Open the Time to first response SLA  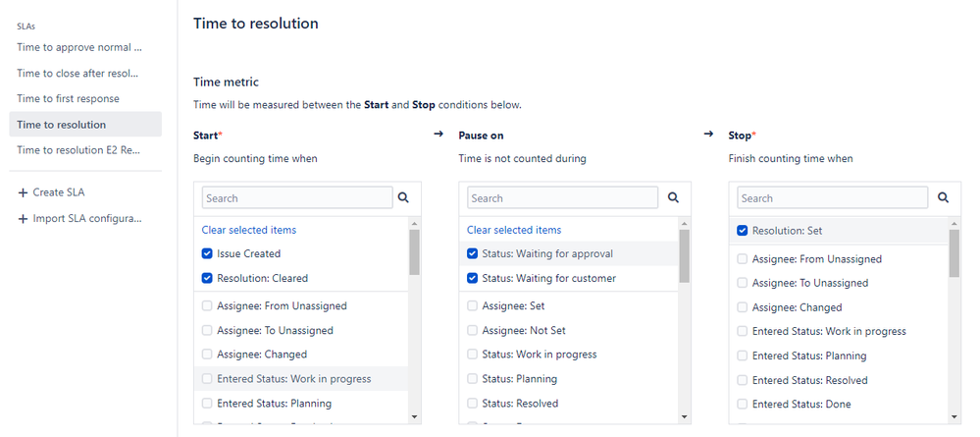click(x=68, y=99)
